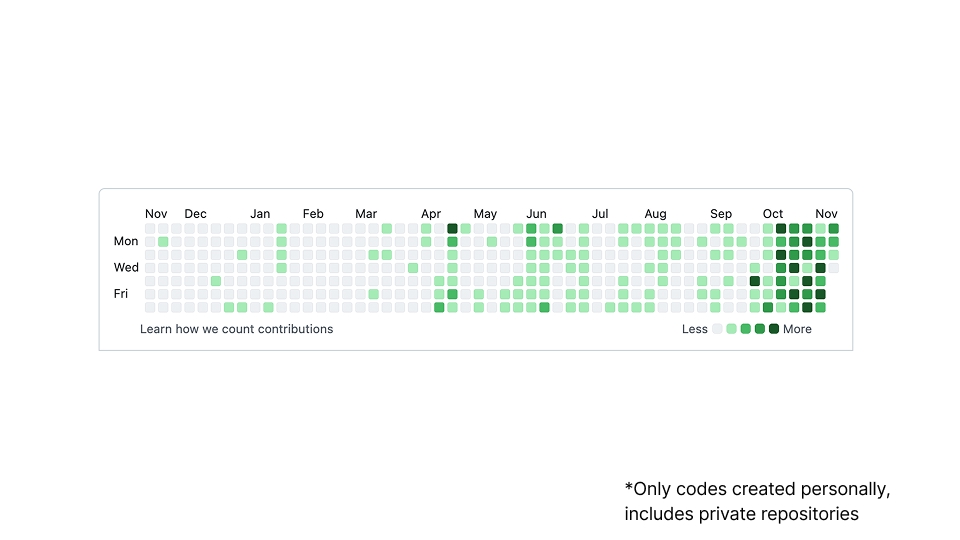The height and width of the screenshot is (540, 960).
Task: Select the 'Jan' month heading
Action: tap(260, 214)
